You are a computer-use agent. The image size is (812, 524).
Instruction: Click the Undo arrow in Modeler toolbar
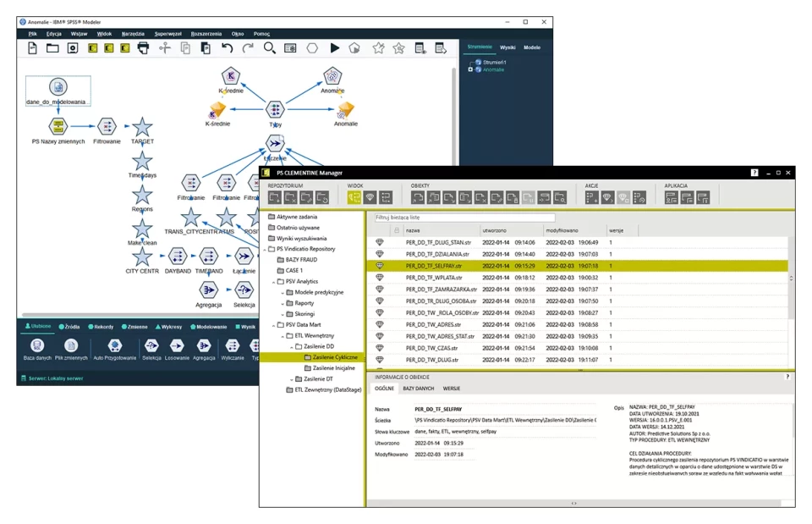tap(227, 48)
